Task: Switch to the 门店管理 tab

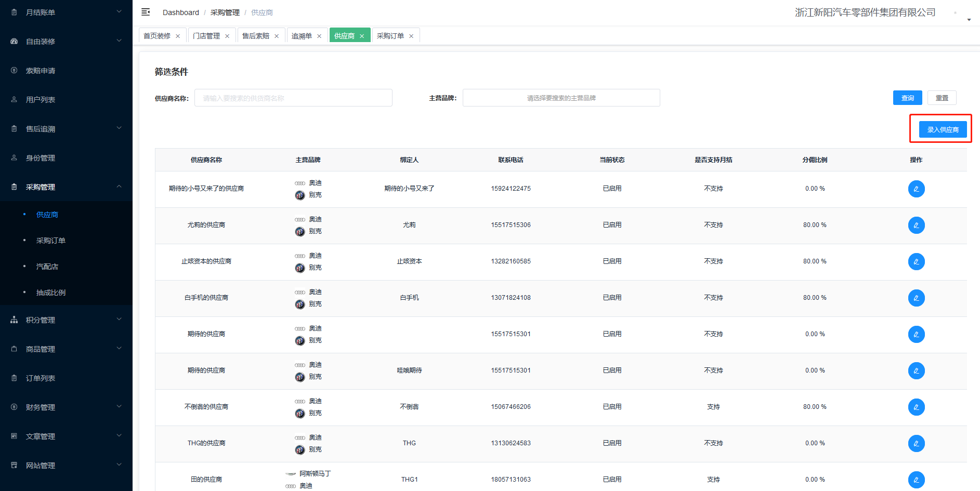Action: tap(206, 36)
